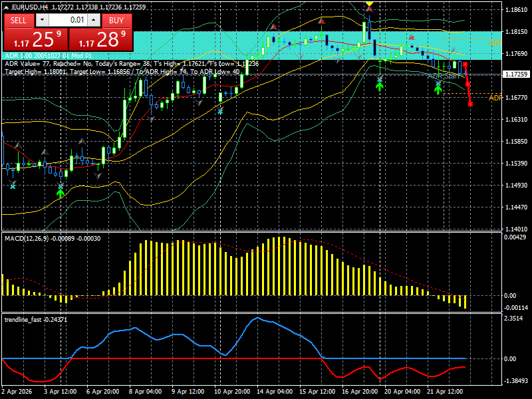Click the MACD scale value 0.00429

515,237
